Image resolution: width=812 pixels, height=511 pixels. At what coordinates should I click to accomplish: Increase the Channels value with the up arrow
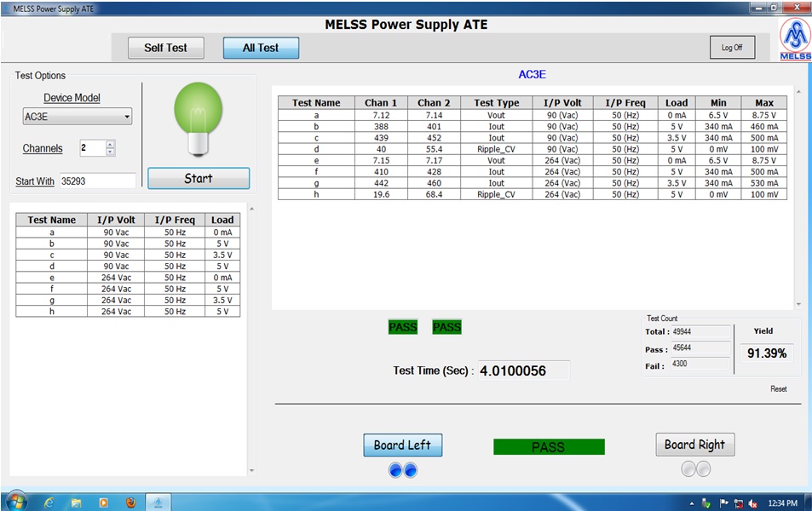click(110, 145)
